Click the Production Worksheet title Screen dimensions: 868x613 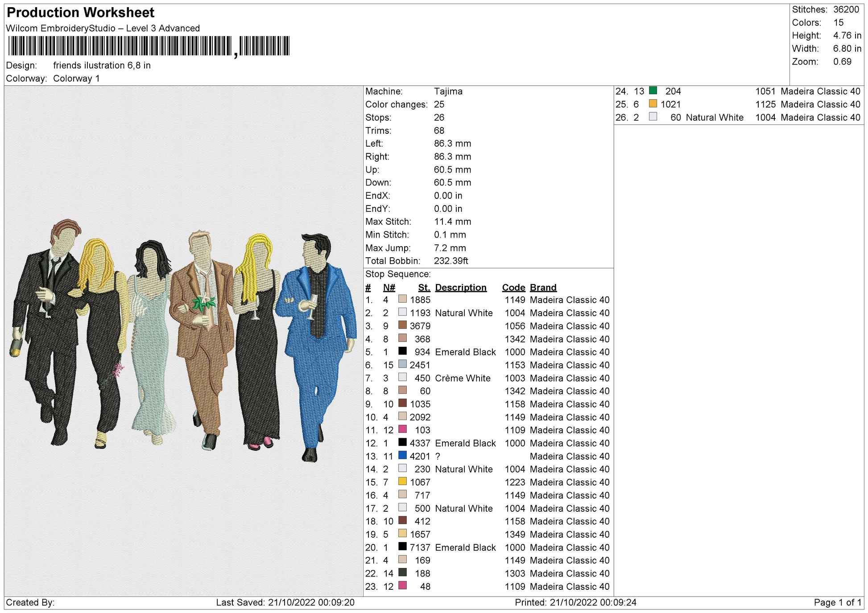point(81,12)
